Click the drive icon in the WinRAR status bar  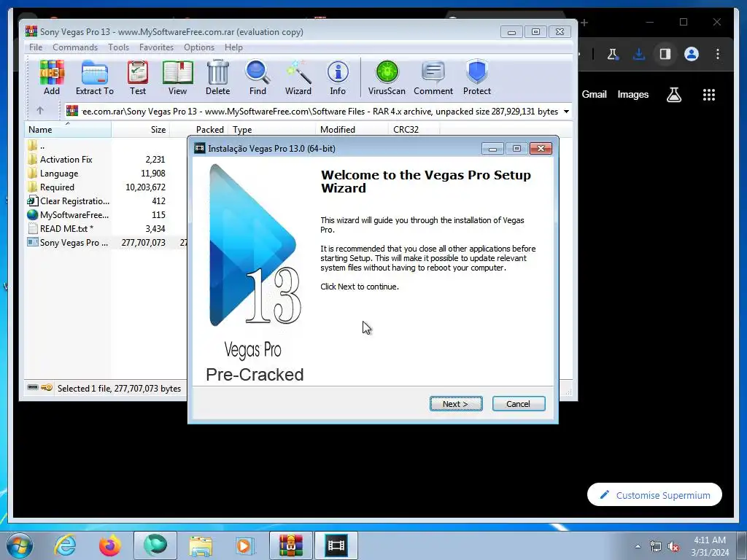click(x=33, y=388)
